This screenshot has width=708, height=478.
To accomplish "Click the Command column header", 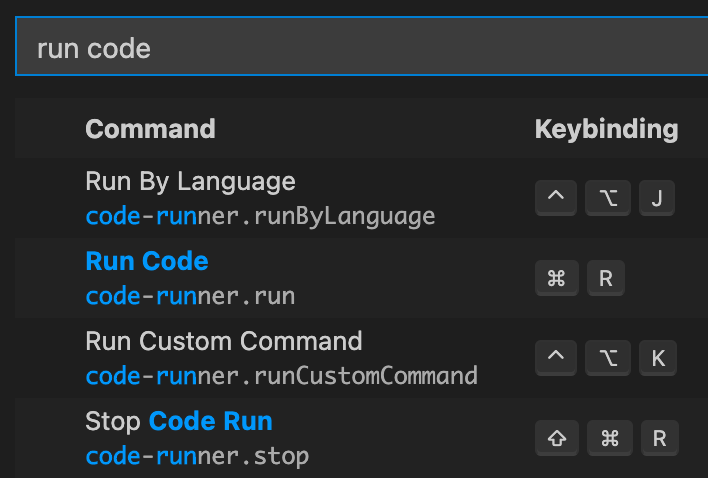I will (x=150, y=129).
